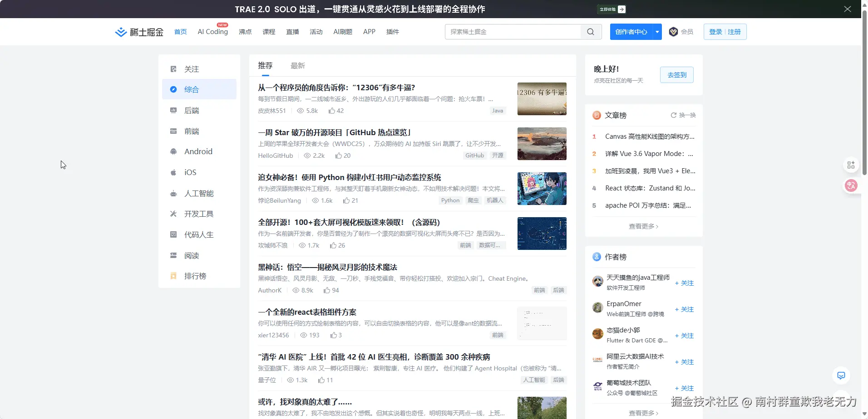Click the Android robot icon

[173, 151]
